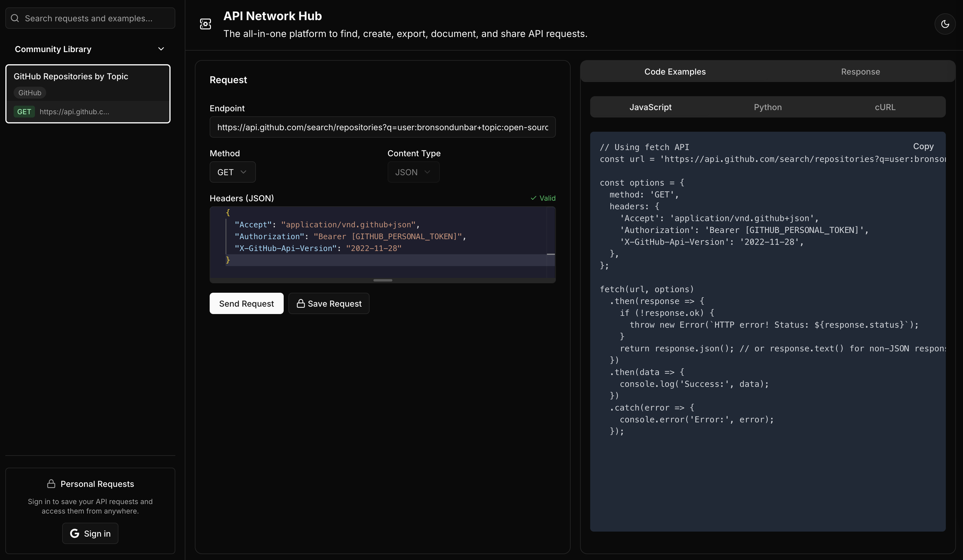Toggle dark mode using the moon icon
The width and height of the screenshot is (963, 560).
click(946, 24)
